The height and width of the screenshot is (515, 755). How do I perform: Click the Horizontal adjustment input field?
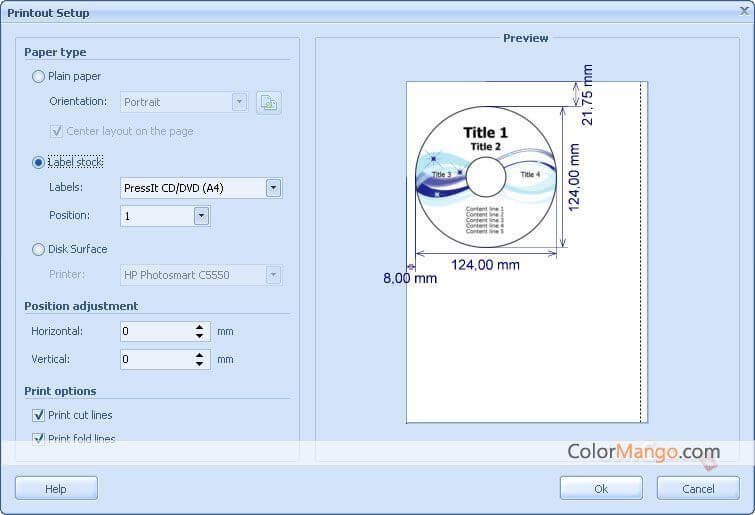[154, 331]
